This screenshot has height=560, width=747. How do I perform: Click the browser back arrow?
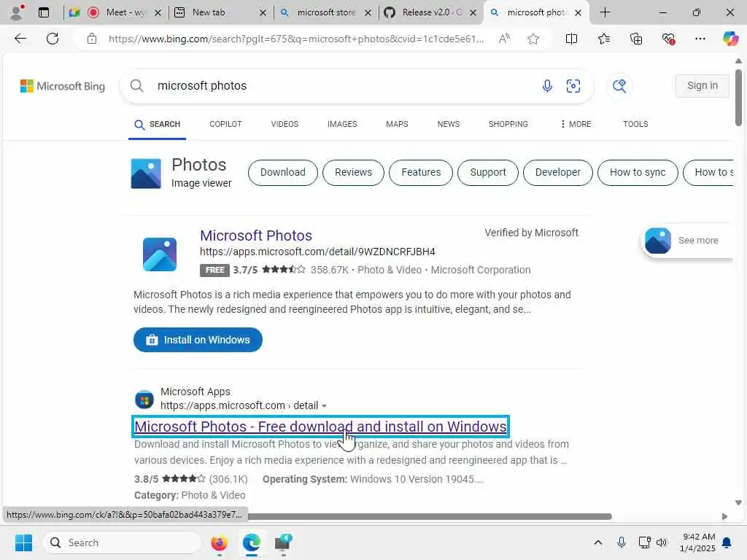click(20, 39)
